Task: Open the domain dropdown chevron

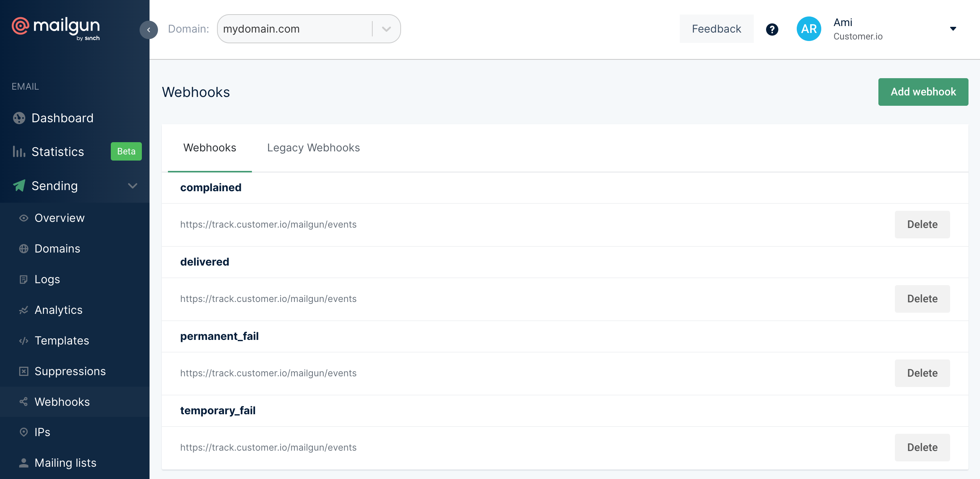Action: 386,29
